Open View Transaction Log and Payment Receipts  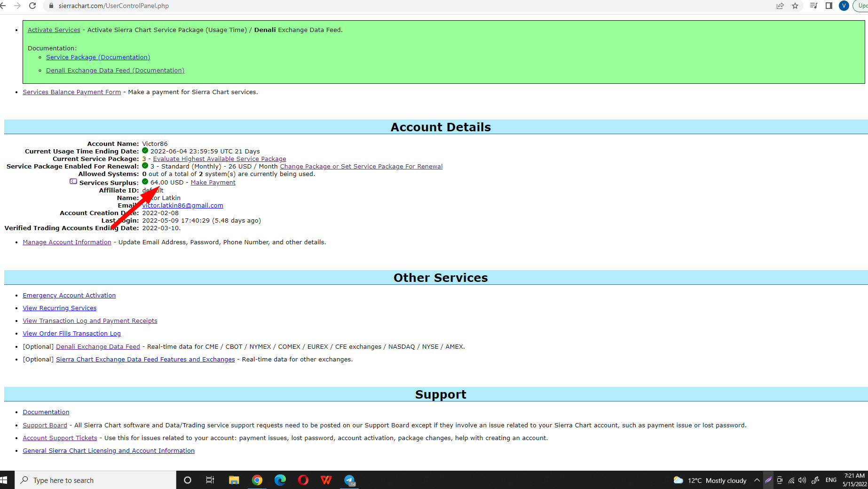pyautogui.click(x=90, y=321)
